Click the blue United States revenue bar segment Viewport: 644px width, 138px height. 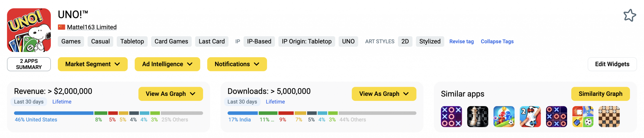[54, 113]
